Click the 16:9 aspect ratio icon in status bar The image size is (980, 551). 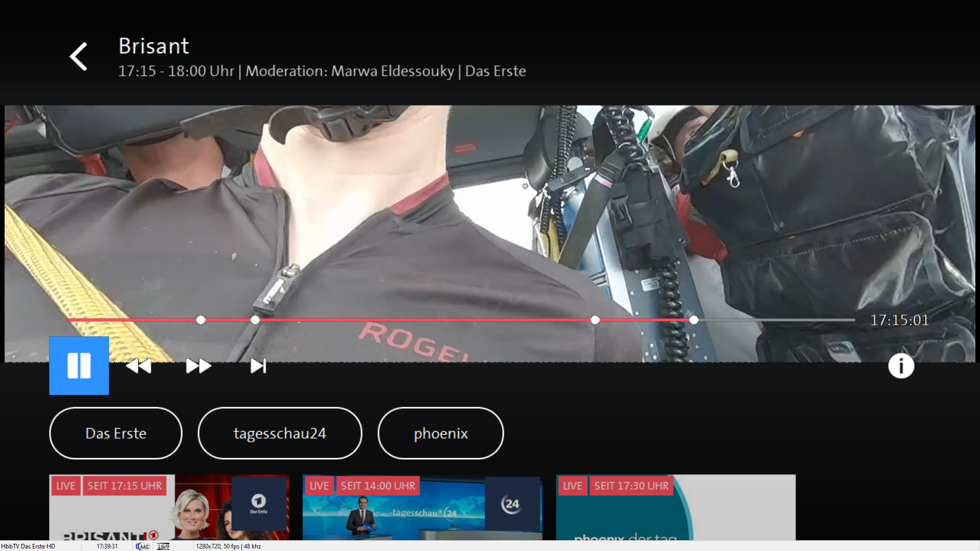tap(163, 546)
